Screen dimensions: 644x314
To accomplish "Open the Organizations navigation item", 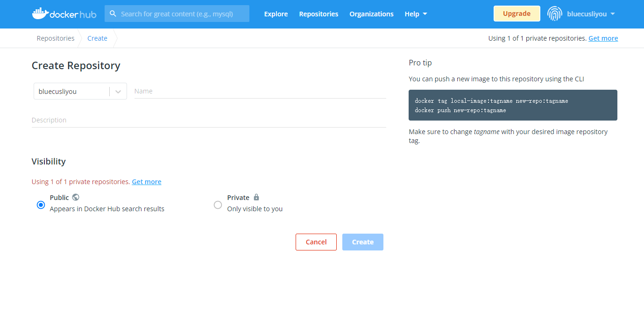I will [371, 14].
